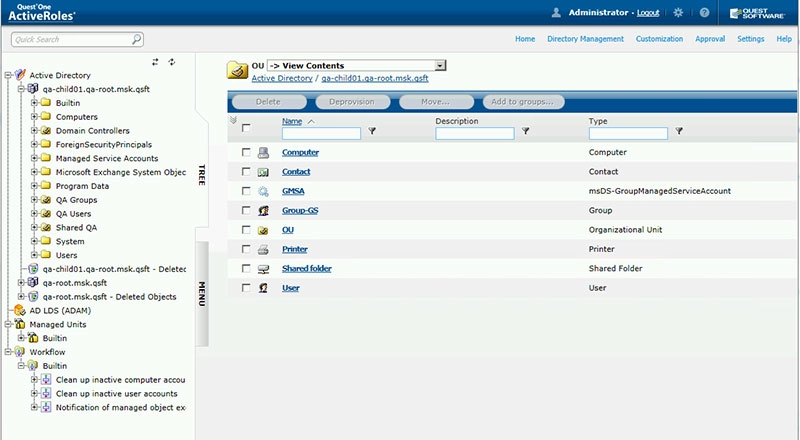Collapse the Workflow tree node
The height and width of the screenshot is (440, 800).
pos(8,352)
